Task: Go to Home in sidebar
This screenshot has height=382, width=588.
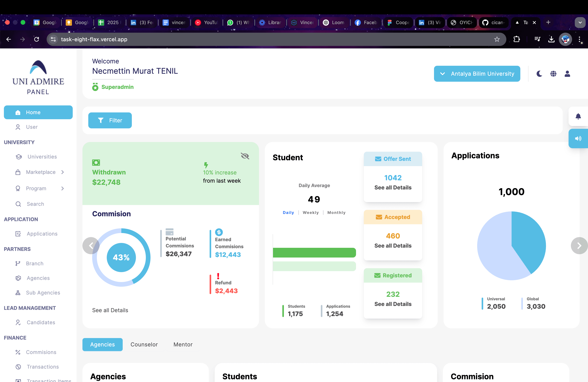Action: [38, 112]
